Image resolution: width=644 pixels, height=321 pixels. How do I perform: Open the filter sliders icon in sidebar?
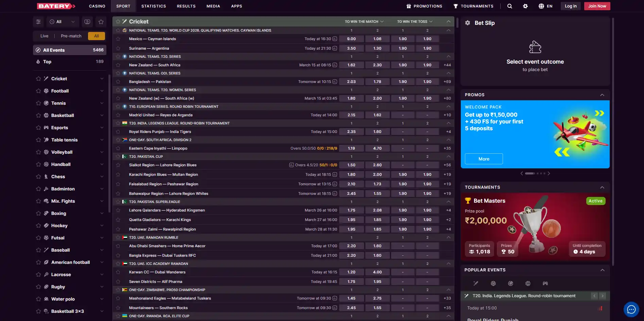[38, 22]
